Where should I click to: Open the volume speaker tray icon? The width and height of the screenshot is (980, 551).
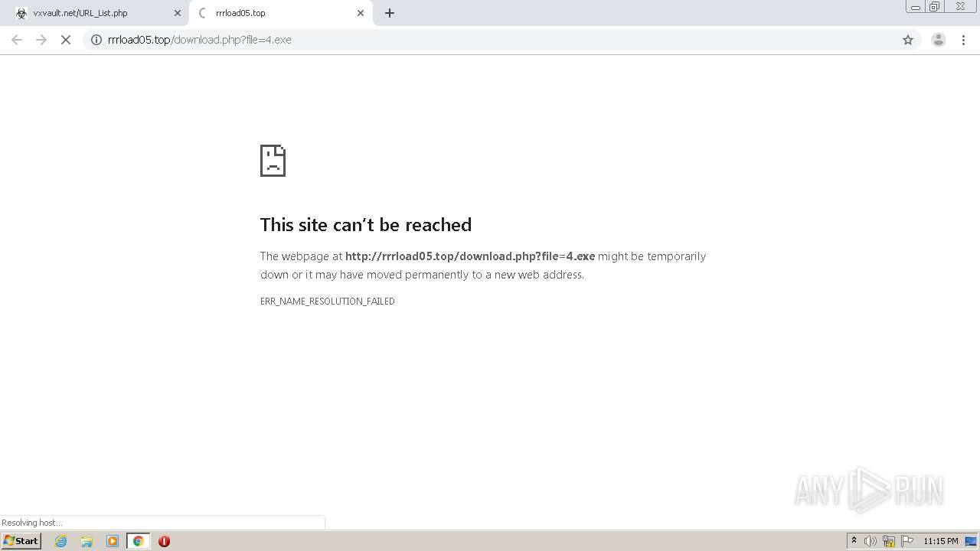pos(871,541)
